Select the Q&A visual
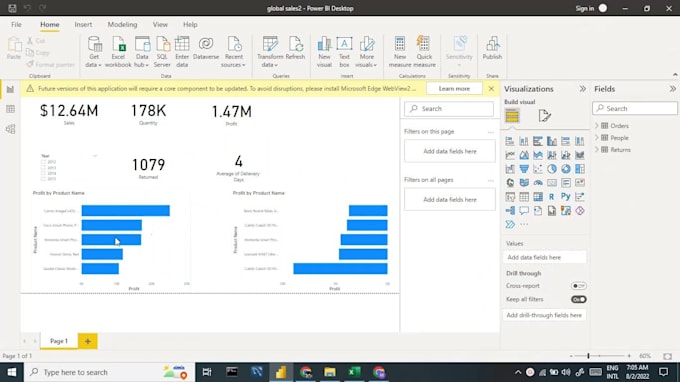The height and width of the screenshot is (382, 680). coord(524,210)
